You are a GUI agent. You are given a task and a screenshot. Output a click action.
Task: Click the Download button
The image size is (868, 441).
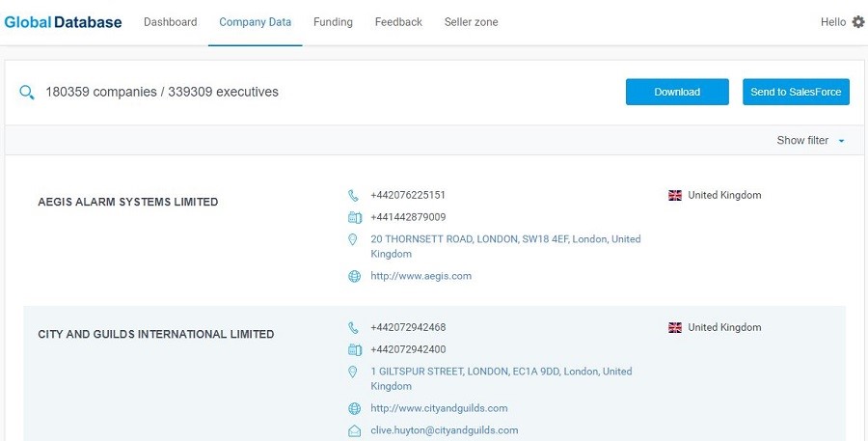(x=677, y=92)
